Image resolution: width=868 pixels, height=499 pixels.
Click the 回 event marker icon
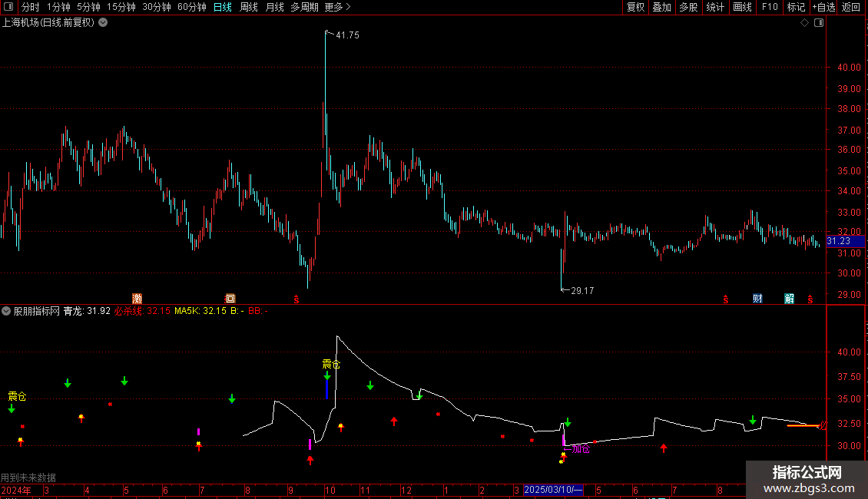(230, 299)
